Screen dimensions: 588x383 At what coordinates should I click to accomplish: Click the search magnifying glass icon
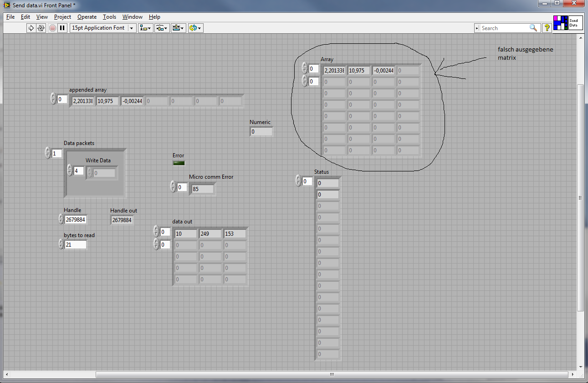533,28
